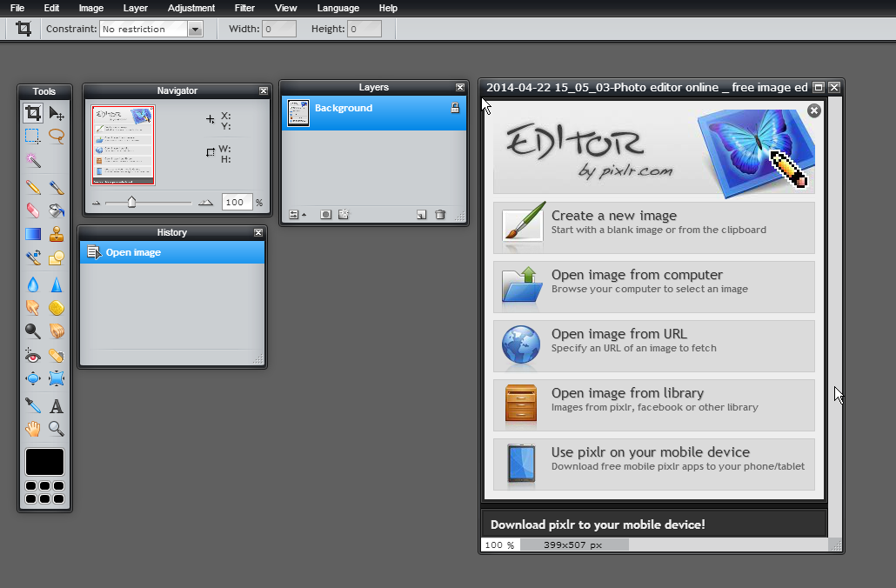Choose the Zoom magnifier tool
The height and width of the screenshot is (588, 896).
pos(56,429)
